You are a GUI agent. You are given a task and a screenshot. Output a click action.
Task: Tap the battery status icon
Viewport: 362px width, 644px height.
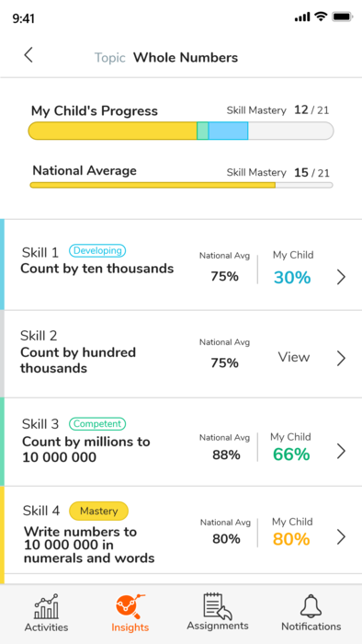pos(343,17)
